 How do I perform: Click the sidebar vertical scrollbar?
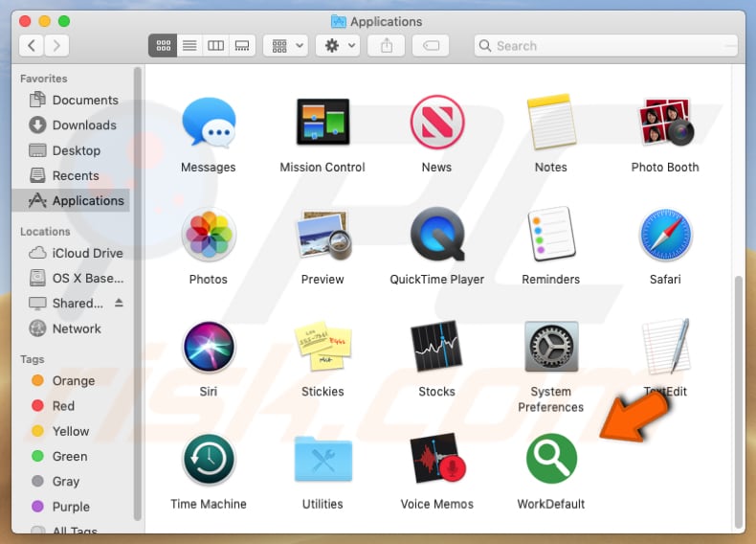138,293
